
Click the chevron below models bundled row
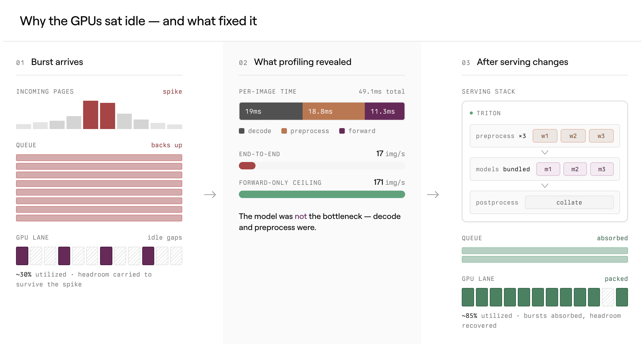(x=545, y=185)
